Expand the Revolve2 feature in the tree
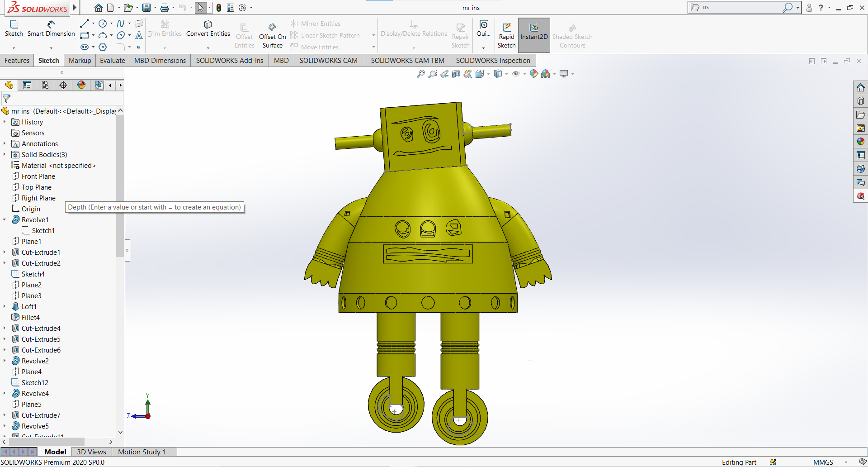The image size is (868, 467). pos(4,361)
